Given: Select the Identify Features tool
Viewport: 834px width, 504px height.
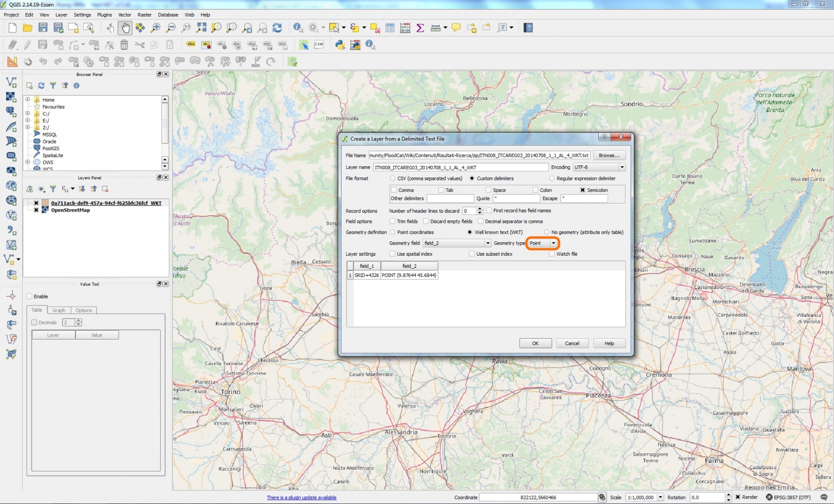Looking at the screenshot, I should (297, 28).
